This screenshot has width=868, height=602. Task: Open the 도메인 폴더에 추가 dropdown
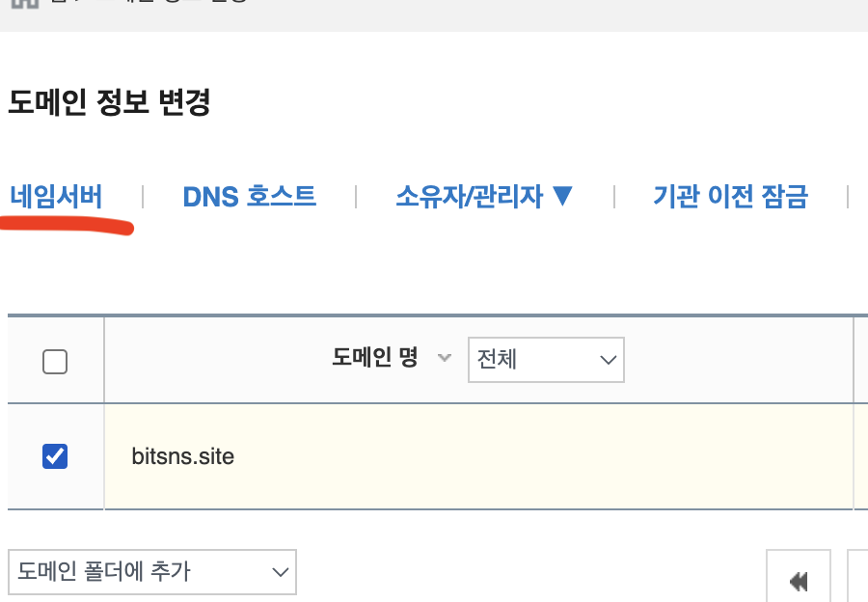(x=152, y=572)
